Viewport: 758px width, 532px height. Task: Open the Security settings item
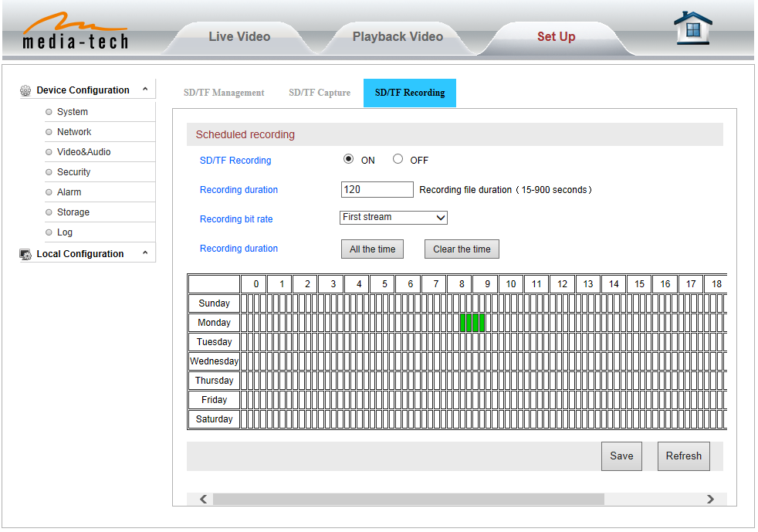pyautogui.click(x=73, y=172)
